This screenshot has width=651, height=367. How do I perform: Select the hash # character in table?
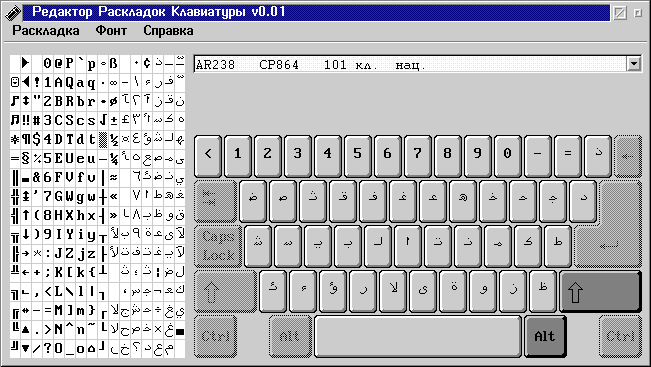click(x=37, y=120)
